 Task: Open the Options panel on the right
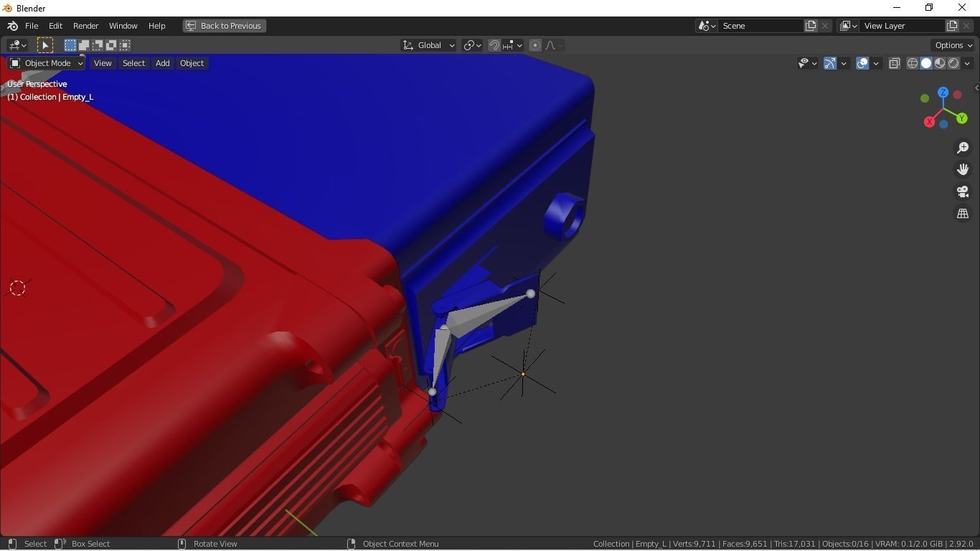click(952, 45)
